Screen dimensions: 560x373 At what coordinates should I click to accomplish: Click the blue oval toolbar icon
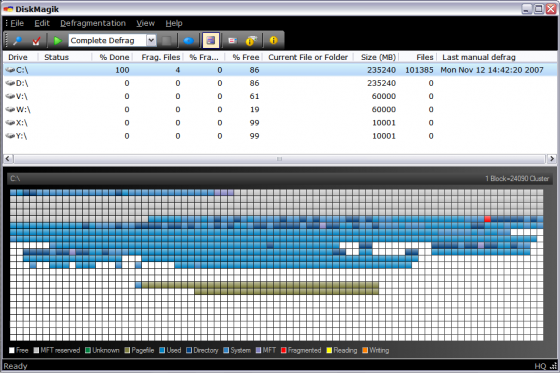[189, 40]
